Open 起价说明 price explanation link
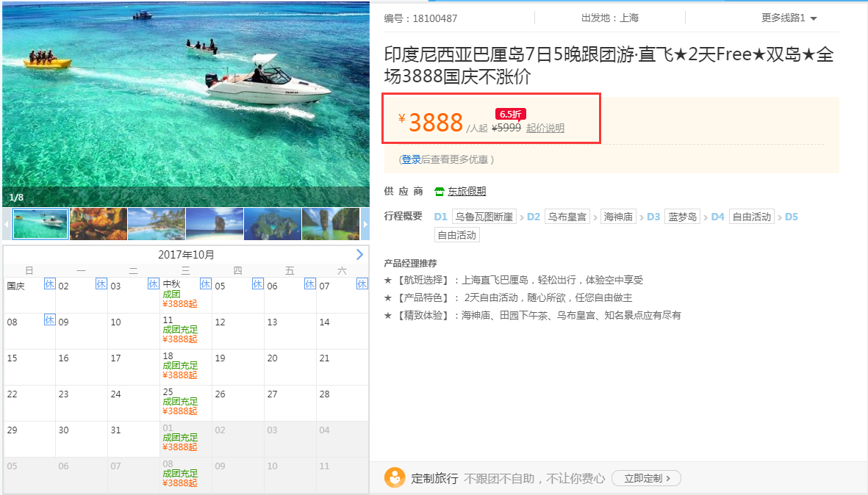The image size is (868, 495). point(545,129)
